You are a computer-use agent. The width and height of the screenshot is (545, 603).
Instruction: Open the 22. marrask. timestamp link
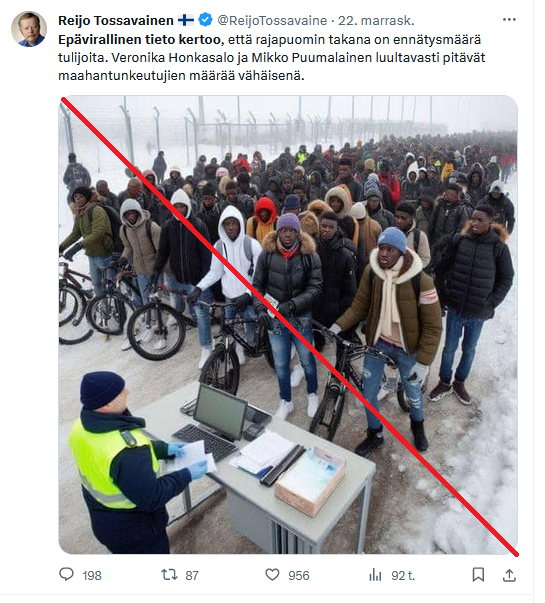[376, 20]
